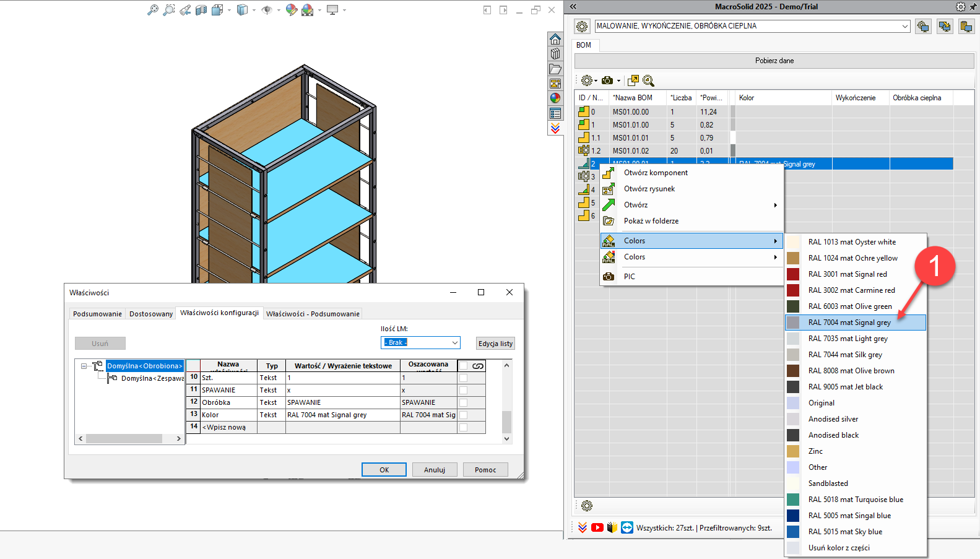Click the magnifier search icon in BOM toolbar
Image resolution: width=980 pixels, height=559 pixels.
(x=648, y=80)
